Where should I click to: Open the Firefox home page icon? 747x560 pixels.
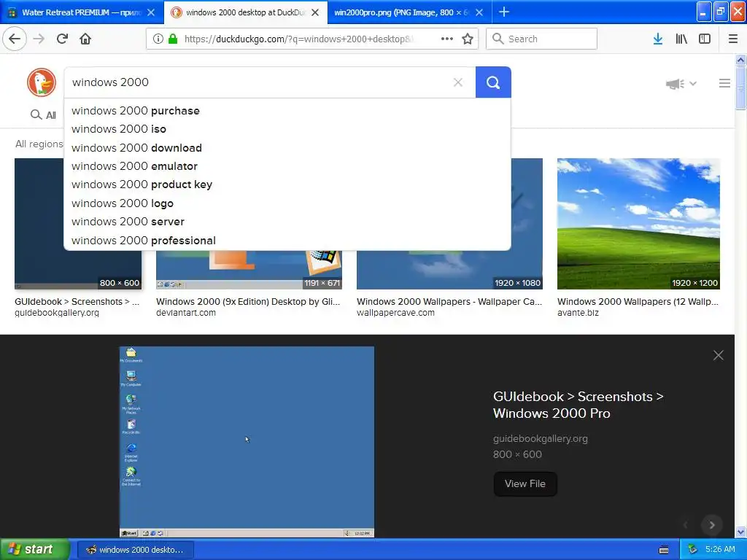(85, 39)
